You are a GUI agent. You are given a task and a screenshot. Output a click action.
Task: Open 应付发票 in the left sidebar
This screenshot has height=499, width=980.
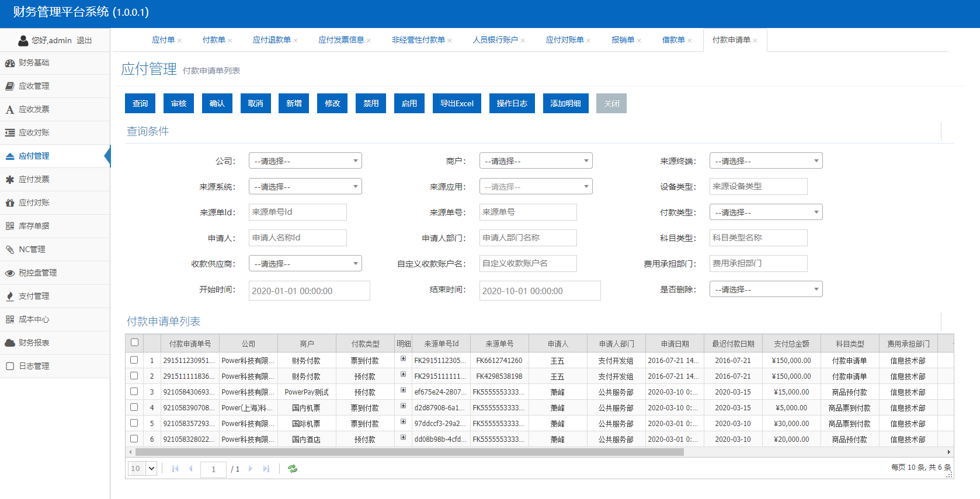[x=34, y=179]
